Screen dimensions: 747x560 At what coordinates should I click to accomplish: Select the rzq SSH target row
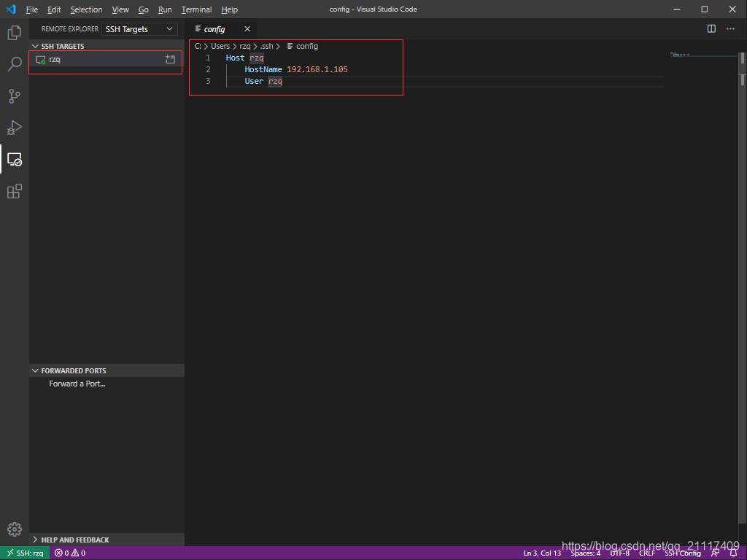click(107, 60)
